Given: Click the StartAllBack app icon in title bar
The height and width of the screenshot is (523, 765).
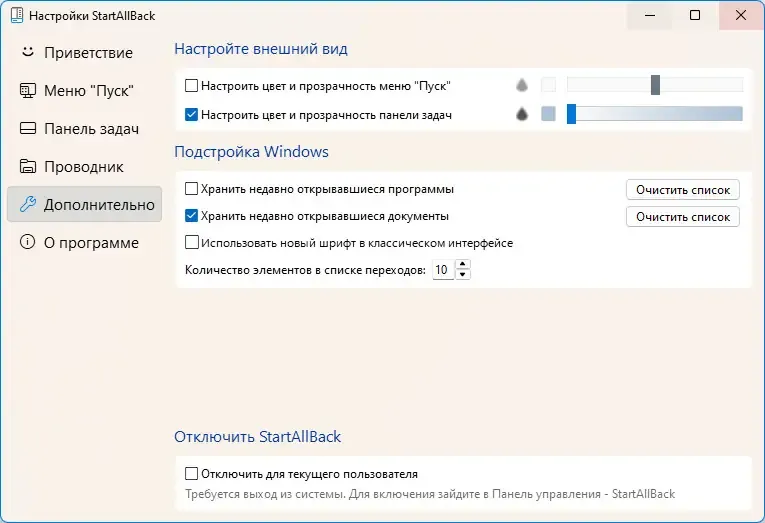Looking at the screenshot, I should point(15,16).
